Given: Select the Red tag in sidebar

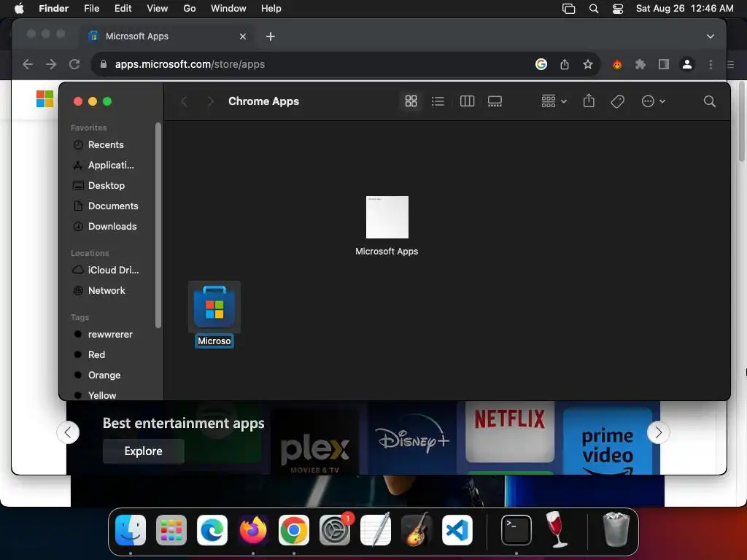Looking at the screenshot, I should coord(96,355).
